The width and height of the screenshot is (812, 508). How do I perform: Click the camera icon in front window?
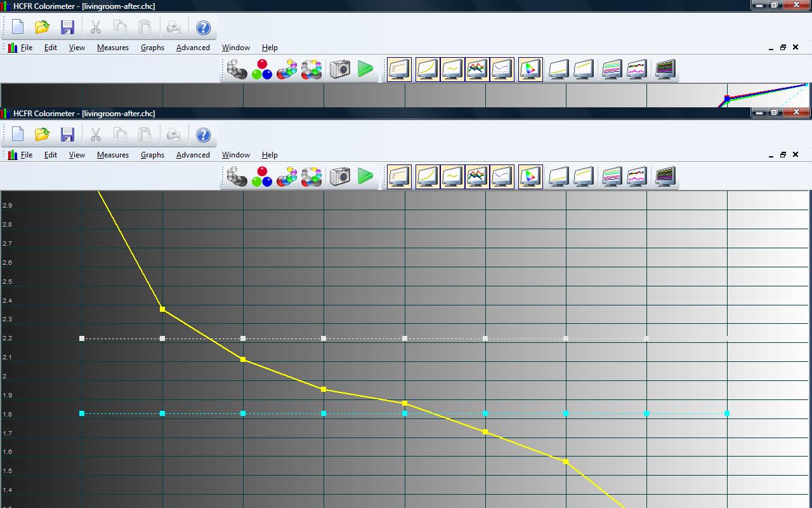(340, 177)
